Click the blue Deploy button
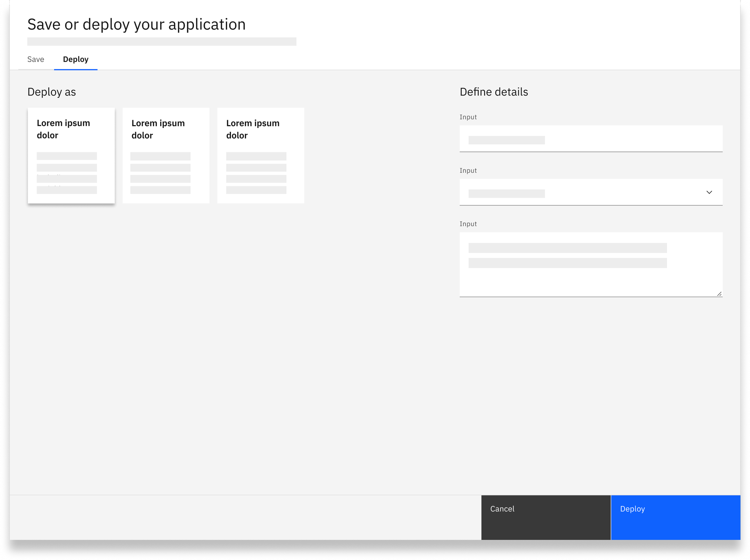Image resolution: width=750 pixels, height=560 pixels. click(675, 517)
